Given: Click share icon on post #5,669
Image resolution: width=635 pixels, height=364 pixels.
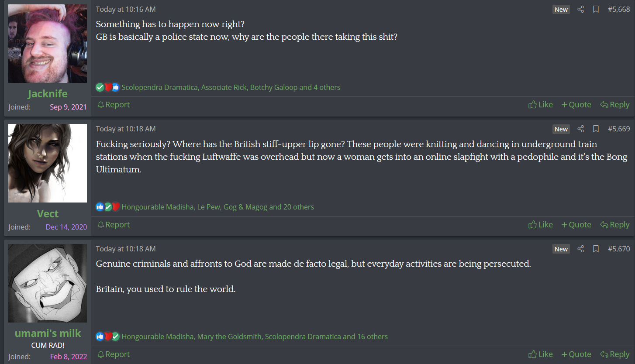Looking at the screenshot, I should tap(580, 129).
